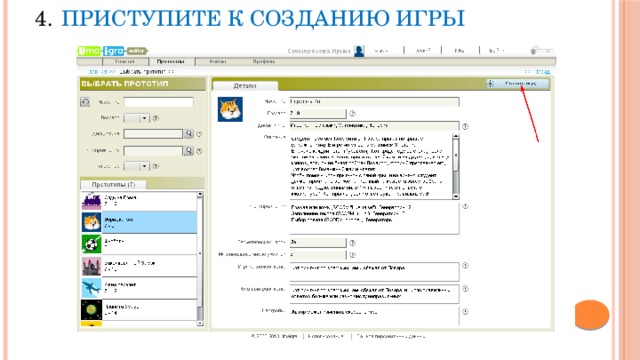640x360 pixels.
Task: Click the user name link beside avatar
Action: tap(319, 51)
